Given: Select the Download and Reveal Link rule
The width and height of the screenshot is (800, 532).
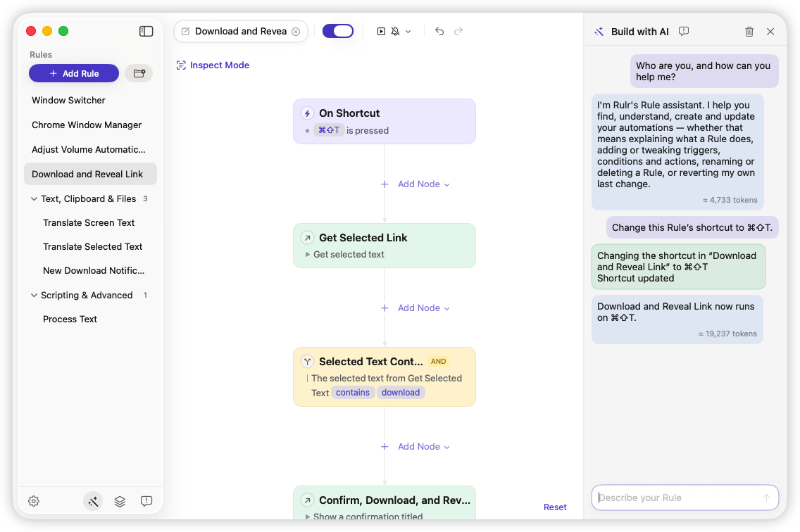Looking at the screenshot, I should click(90, 174).
